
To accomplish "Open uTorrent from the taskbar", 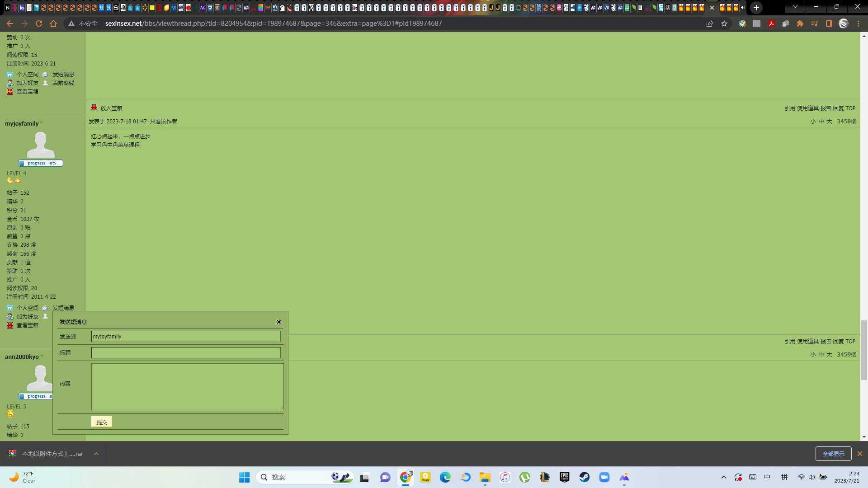I will (x=525, y=477).
